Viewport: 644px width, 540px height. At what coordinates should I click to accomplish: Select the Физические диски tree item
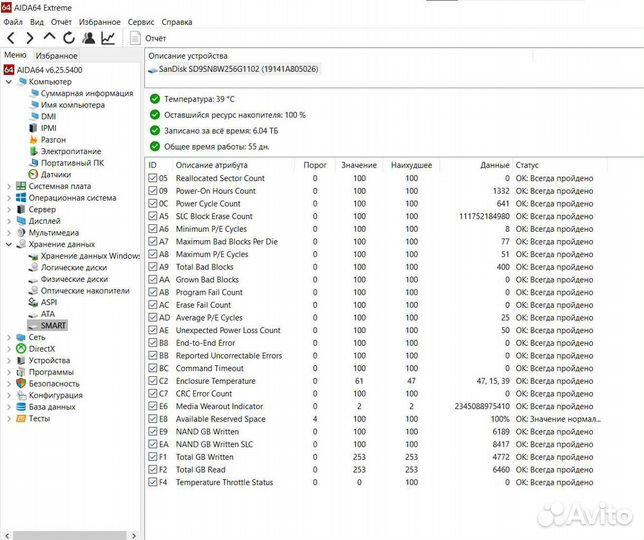(74, 279)
